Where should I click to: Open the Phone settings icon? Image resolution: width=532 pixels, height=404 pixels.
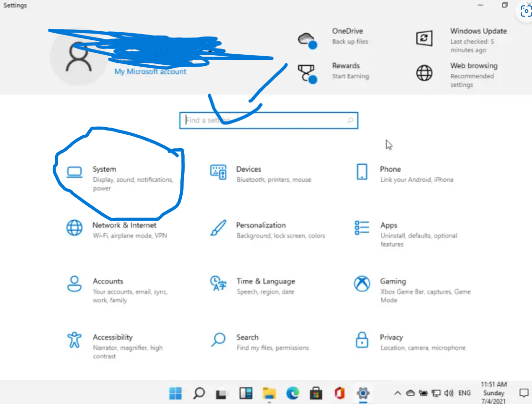coord(362,172)
